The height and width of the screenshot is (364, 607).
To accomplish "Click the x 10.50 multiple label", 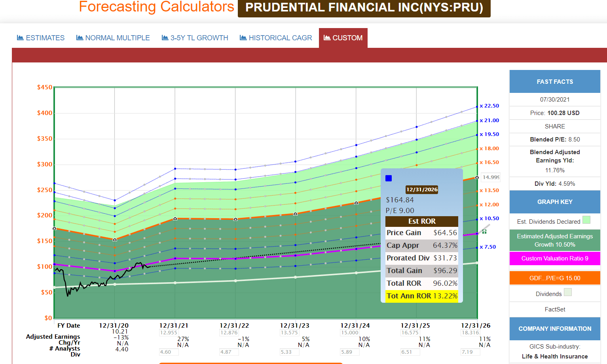I will [489, 219].
